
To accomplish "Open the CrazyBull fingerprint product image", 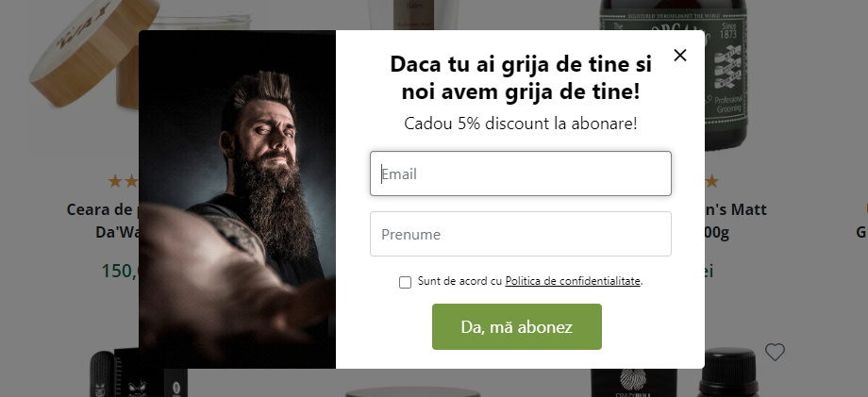I will (634, 383).
